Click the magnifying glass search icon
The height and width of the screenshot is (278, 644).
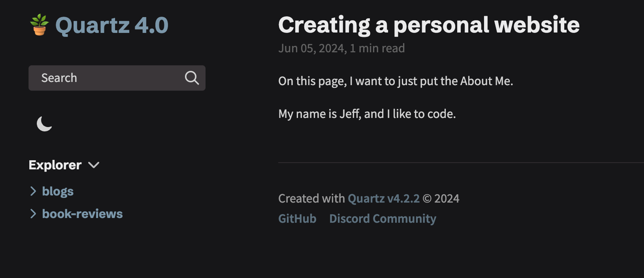[192, 78]
